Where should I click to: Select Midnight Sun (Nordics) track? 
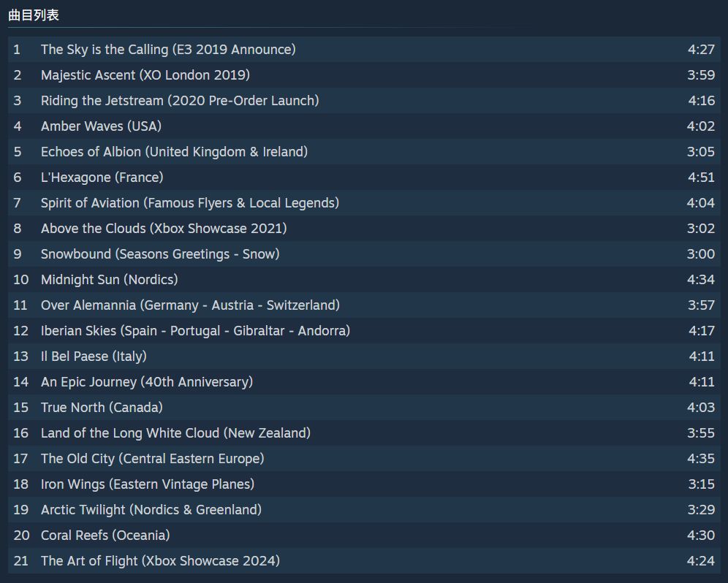pos(364,279)
